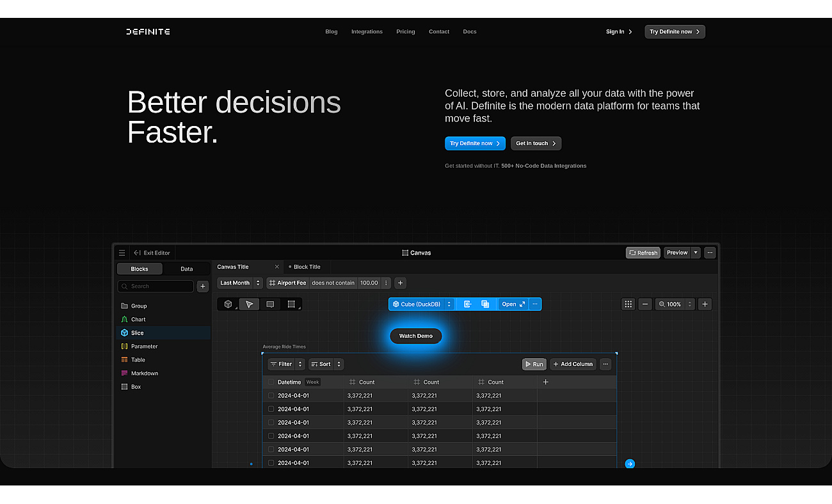This screenshot has width=832, height=504.
Task: Click the blue arrow circle button
Action: [630, 464]
